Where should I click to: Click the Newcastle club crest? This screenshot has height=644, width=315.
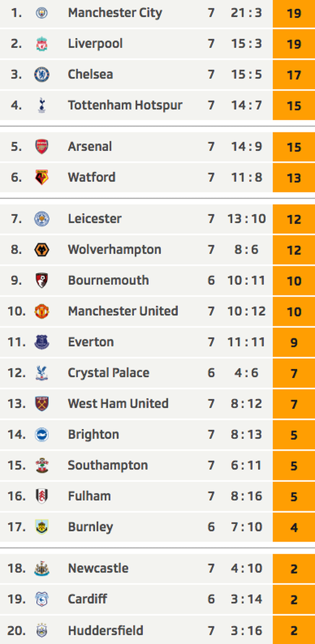click(42, 568)
